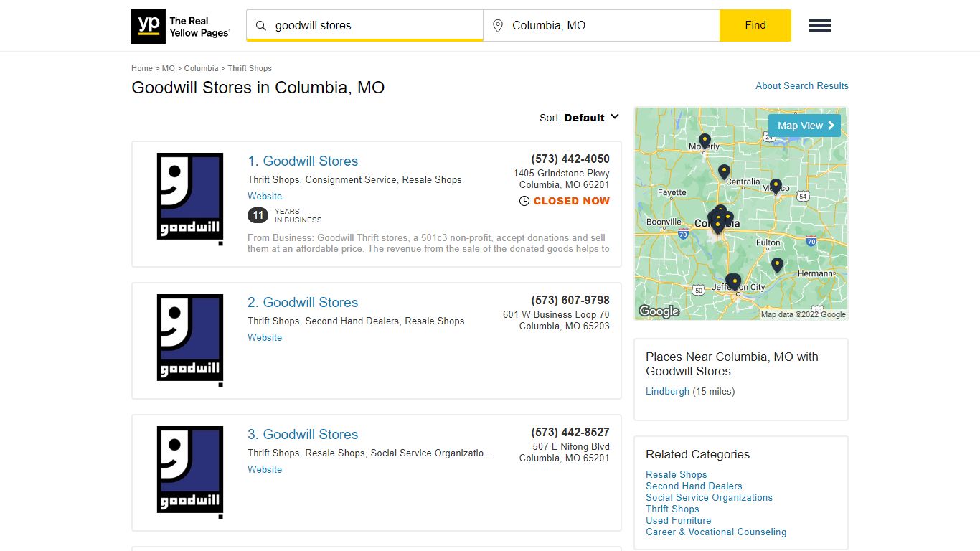Open the Yellow Pages YP logo

pyautogui.click(x=181, y=26)
